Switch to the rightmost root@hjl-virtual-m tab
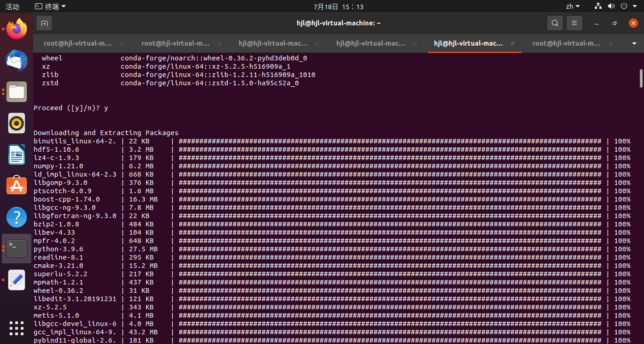 click(x=567, y=43)
